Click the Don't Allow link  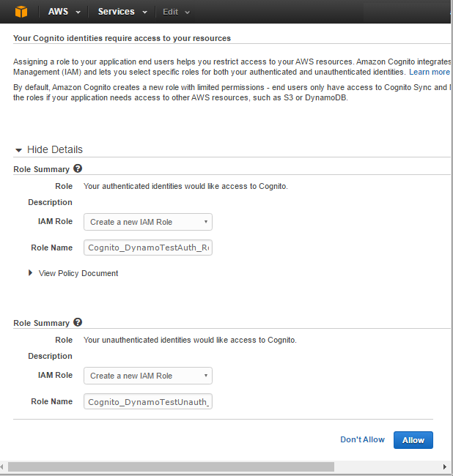click(362, 439)
